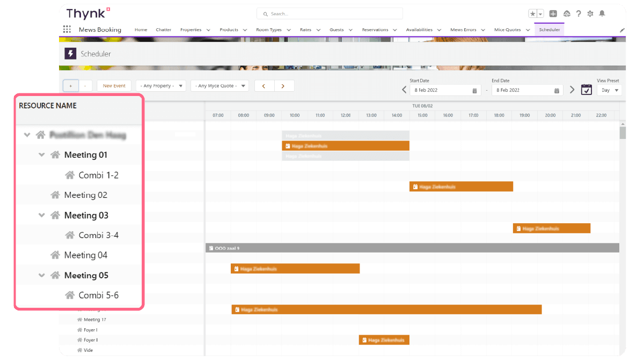Click the New Event button

click(x=114, y=85)
